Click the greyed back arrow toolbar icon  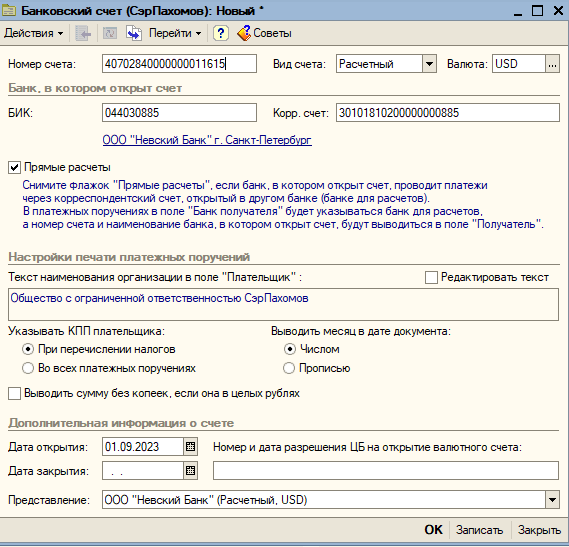point(83,33)
